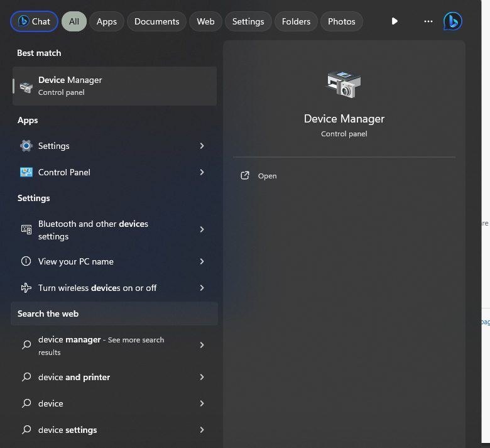Expand the Control Panel result chevron

click(x=202, y=172)
